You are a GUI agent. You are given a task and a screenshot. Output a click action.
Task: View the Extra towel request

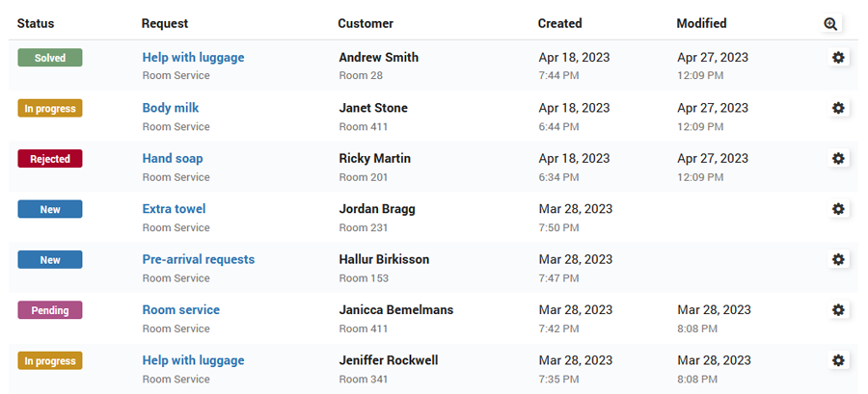click(174, 209)
